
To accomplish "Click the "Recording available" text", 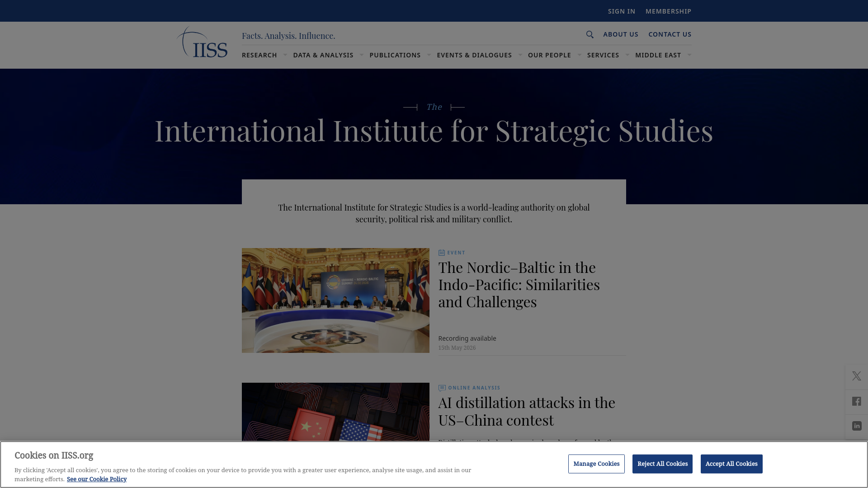I will (467, 338).
